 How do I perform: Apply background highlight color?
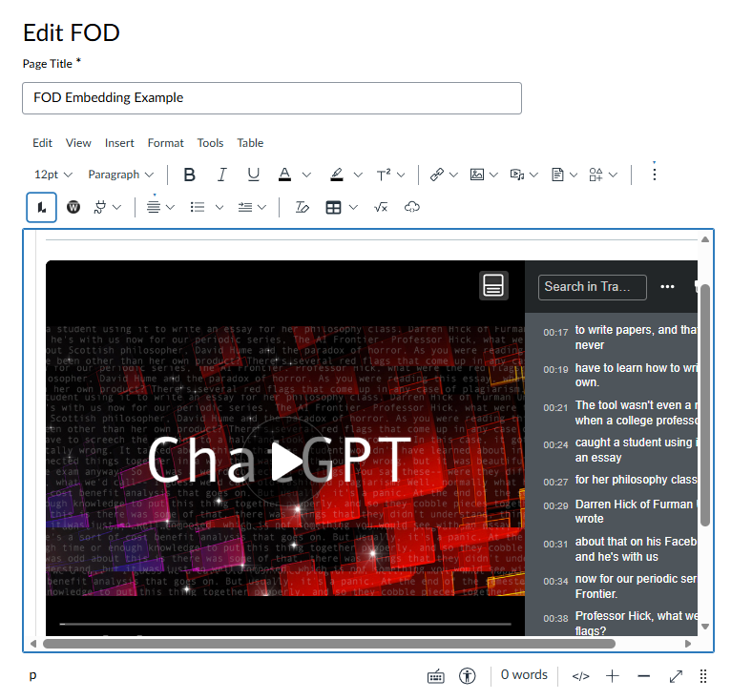click(x=337, y=175)
